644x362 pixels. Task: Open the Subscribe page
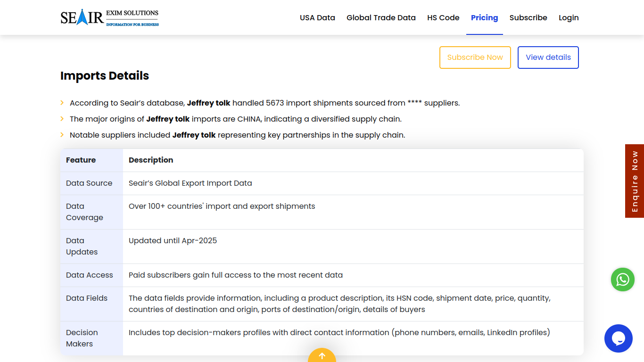tap(528, 17)
